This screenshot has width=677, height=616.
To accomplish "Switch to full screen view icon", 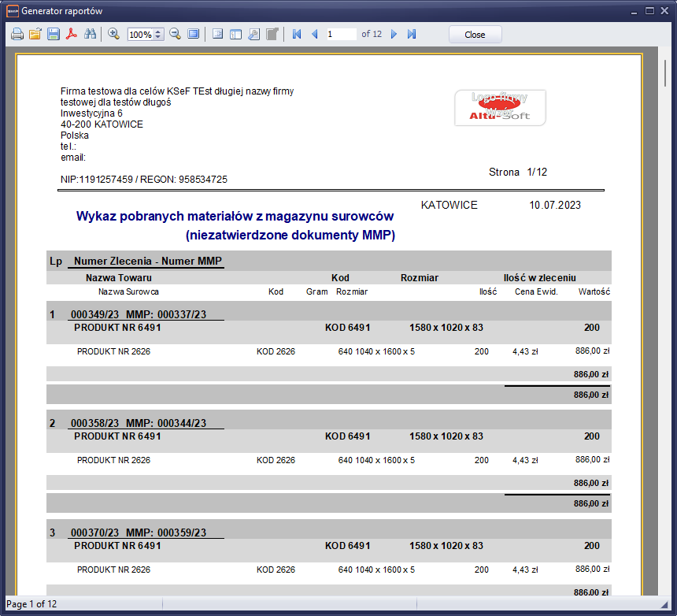I will pos(193,35).
